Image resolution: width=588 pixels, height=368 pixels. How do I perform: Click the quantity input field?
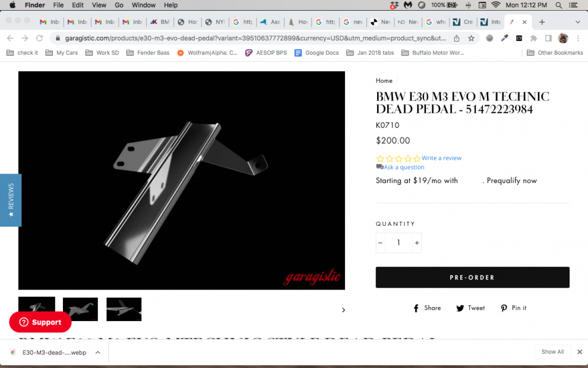click(399, 243)
